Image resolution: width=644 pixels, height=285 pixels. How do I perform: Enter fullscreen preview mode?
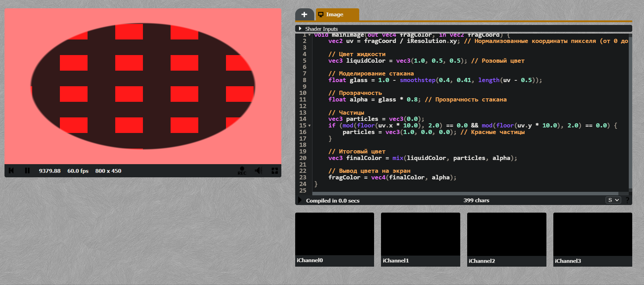pyautogui.click(x=275, y=171)
